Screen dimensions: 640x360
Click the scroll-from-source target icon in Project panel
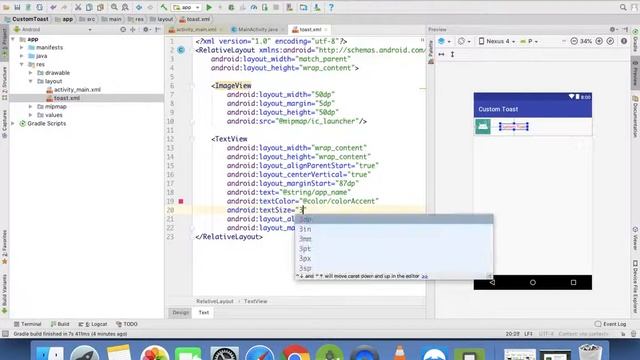pos(123,29)
